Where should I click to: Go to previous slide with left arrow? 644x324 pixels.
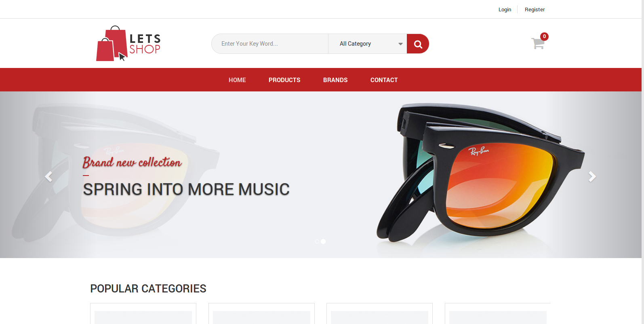pyautogui.click(x=48, y=177)
